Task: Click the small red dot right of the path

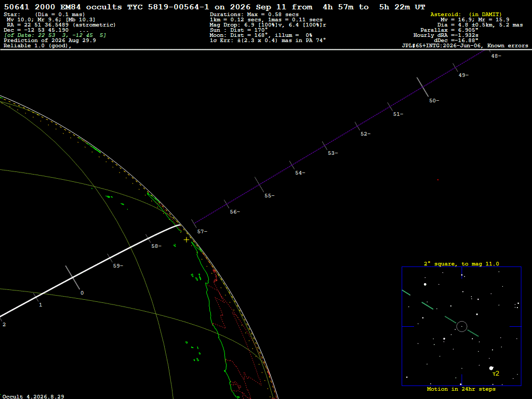Action: 437,180
